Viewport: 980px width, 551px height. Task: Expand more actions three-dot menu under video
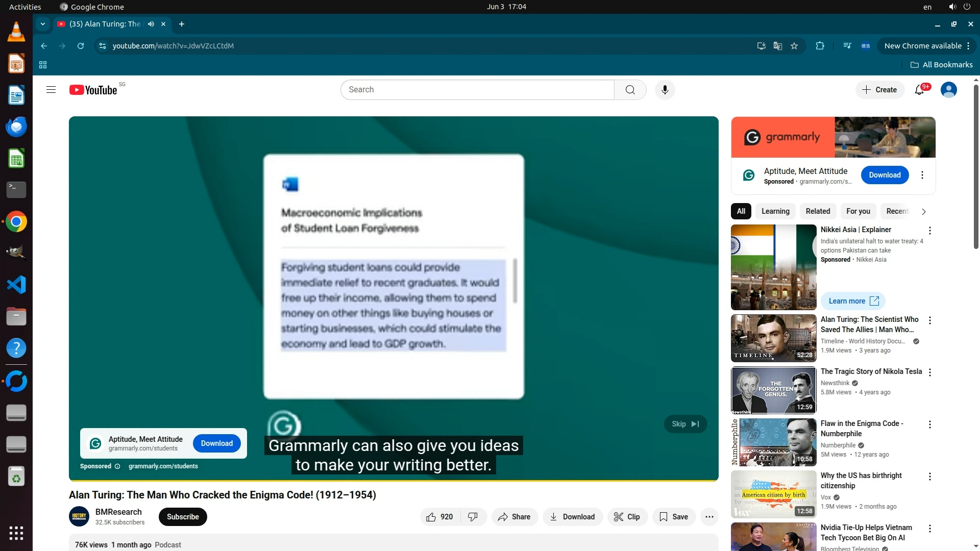coord(709,517)
